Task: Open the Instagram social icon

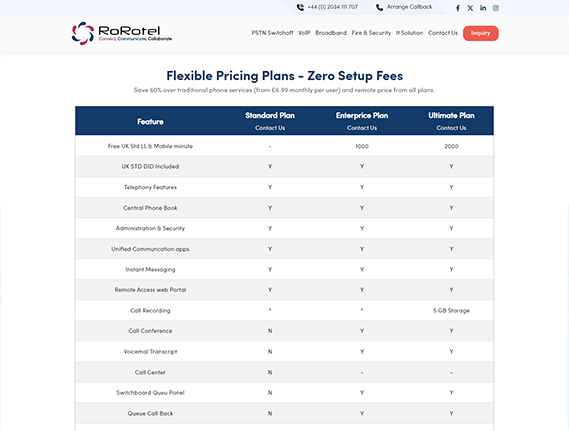Action: tap(496, 8)
